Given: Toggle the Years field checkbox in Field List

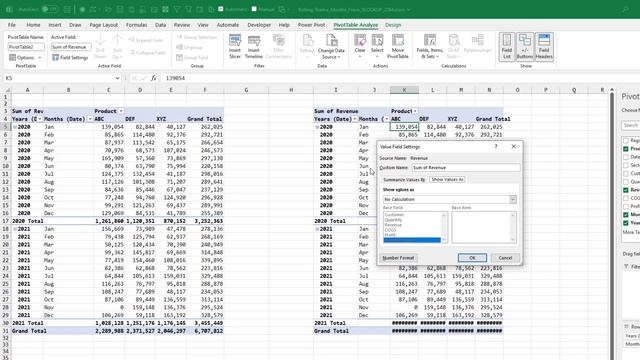Looking at the screenshot, I should [625, 223].
